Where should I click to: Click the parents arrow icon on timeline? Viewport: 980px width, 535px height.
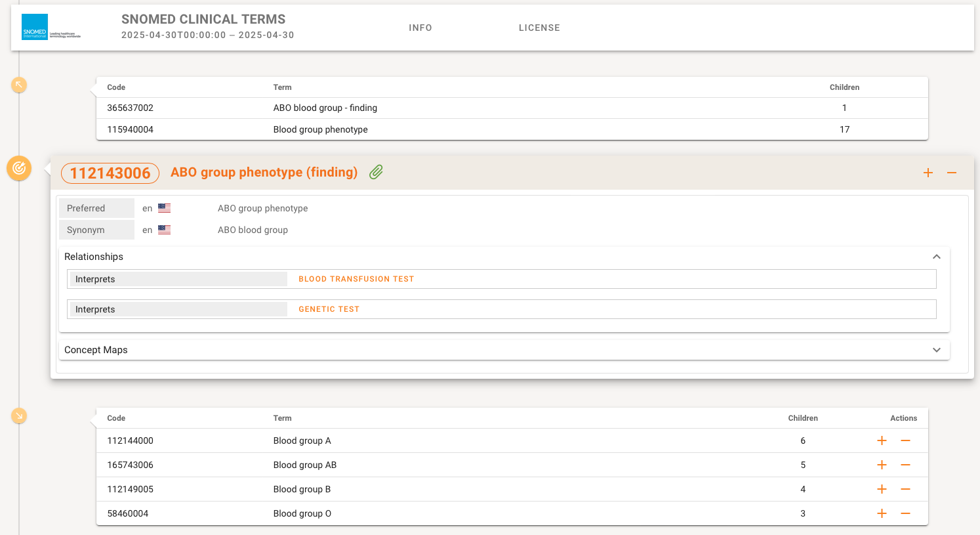[x=19, y=85]
